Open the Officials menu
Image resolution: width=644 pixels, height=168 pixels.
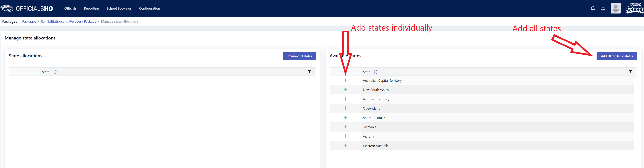coord(70,8)
